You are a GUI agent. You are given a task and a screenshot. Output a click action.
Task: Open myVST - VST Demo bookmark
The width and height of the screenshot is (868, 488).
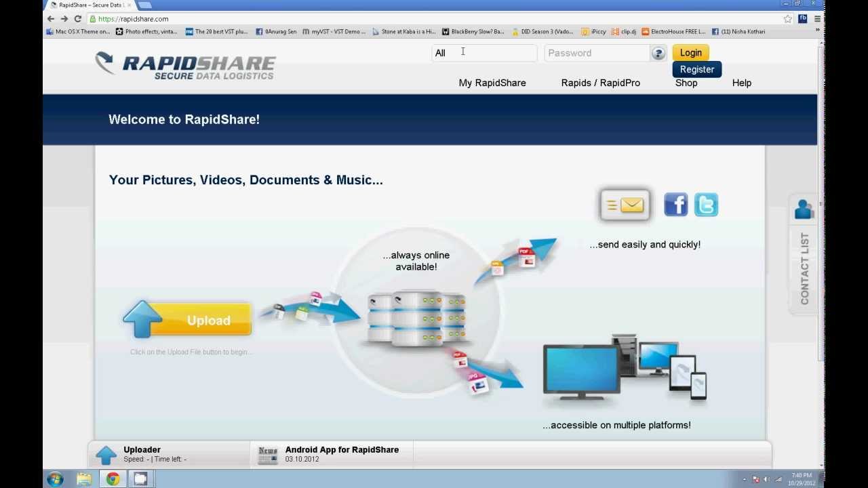click(334, 31)
